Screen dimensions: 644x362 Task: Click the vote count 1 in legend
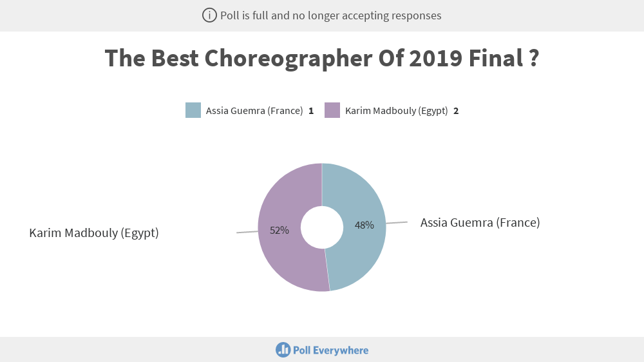pos(311,111)
